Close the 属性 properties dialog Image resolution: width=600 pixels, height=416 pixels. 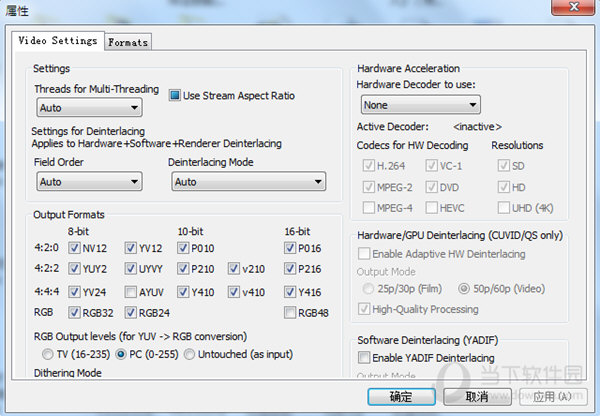pos(573,7)
